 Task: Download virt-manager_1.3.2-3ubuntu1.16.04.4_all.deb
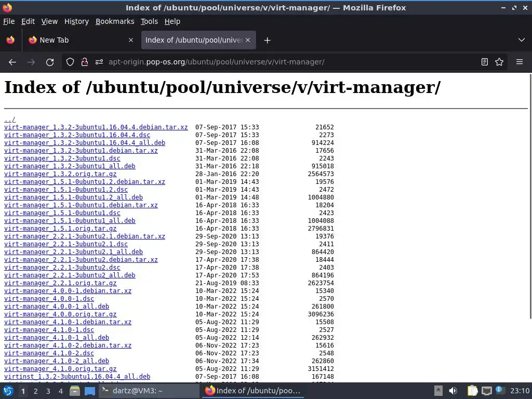85,143
